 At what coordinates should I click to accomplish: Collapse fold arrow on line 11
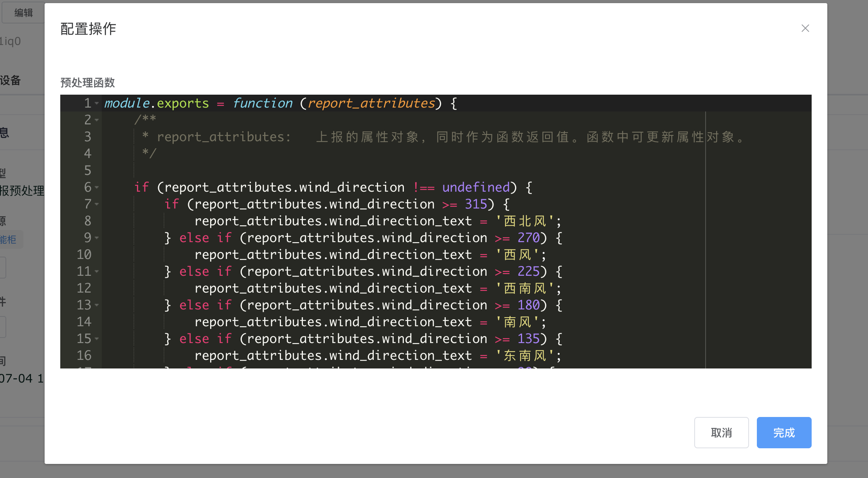(97, 271)
